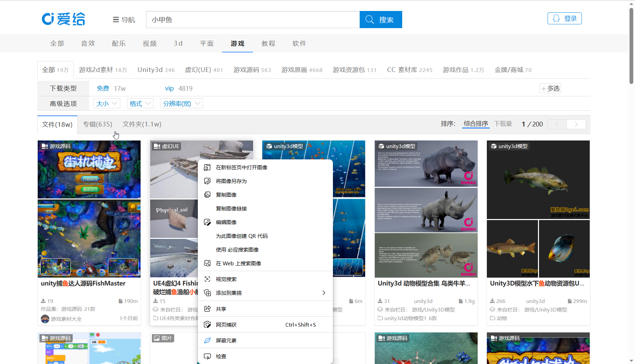
Task: Click the 登录 button
Action: point(565,18)
